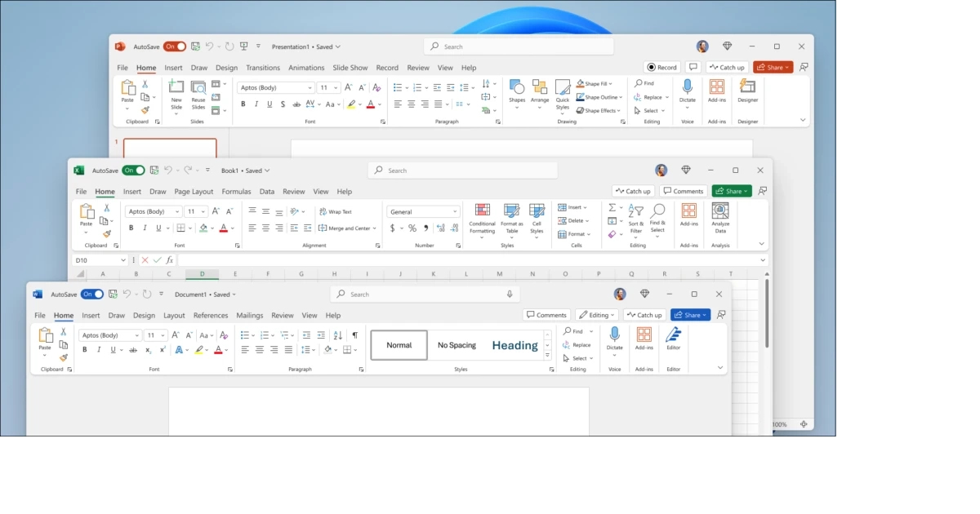
Task: Click the Record button in PowerPoint
Action: coord(661,67)
